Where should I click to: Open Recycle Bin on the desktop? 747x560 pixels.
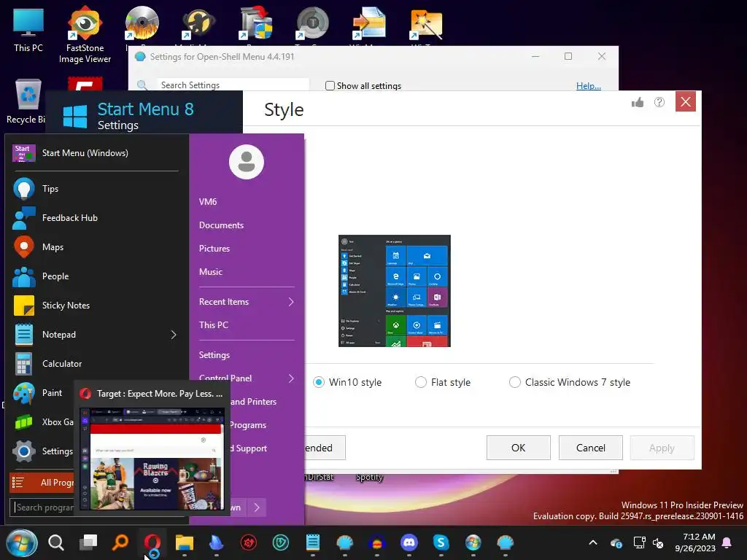click(x=27, y=101)
